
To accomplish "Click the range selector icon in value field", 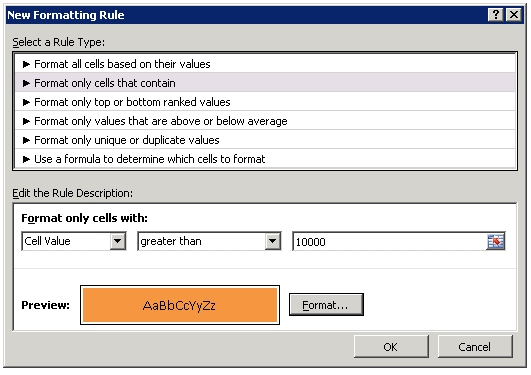I will click(x=495, y=242).
